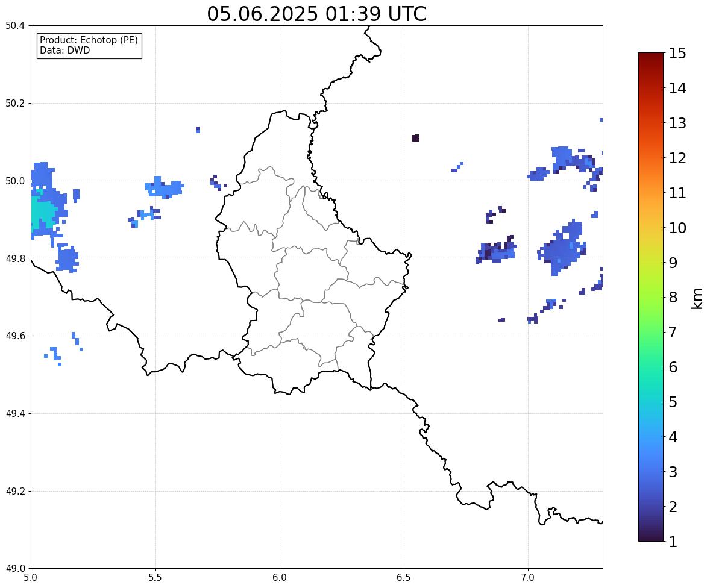Click the latitude axis label 49.0
The width and height of the screenshot is (710, 588).
pyautogui.click(x=14, y=569)
